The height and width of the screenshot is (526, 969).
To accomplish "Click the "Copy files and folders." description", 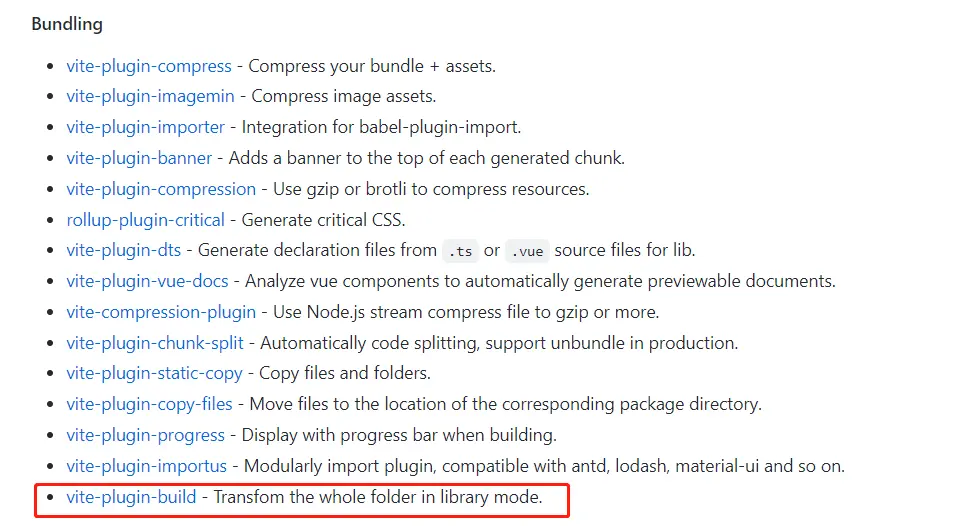I will 345,373.
